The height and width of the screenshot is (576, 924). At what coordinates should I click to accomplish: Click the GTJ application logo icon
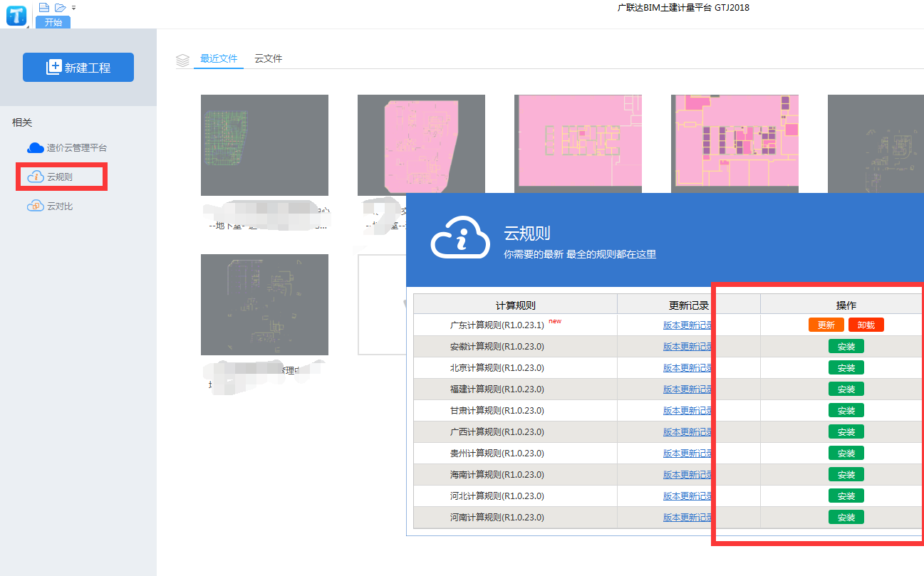16,15
